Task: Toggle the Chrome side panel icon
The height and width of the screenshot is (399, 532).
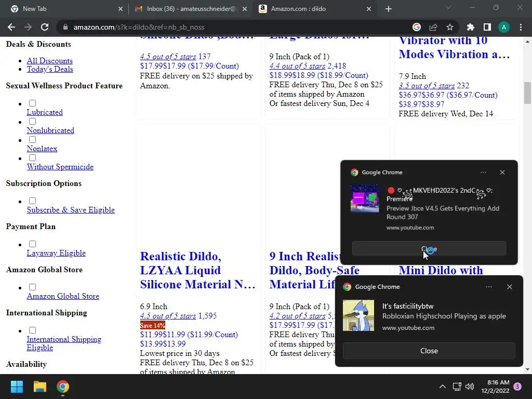Action: point(487,27)
